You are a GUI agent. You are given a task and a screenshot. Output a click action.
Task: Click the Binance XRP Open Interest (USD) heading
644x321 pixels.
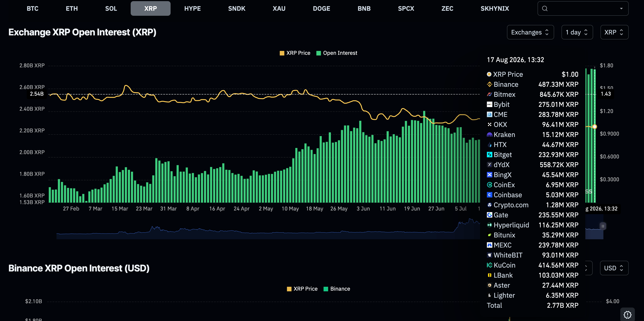[x=79, y=268]
